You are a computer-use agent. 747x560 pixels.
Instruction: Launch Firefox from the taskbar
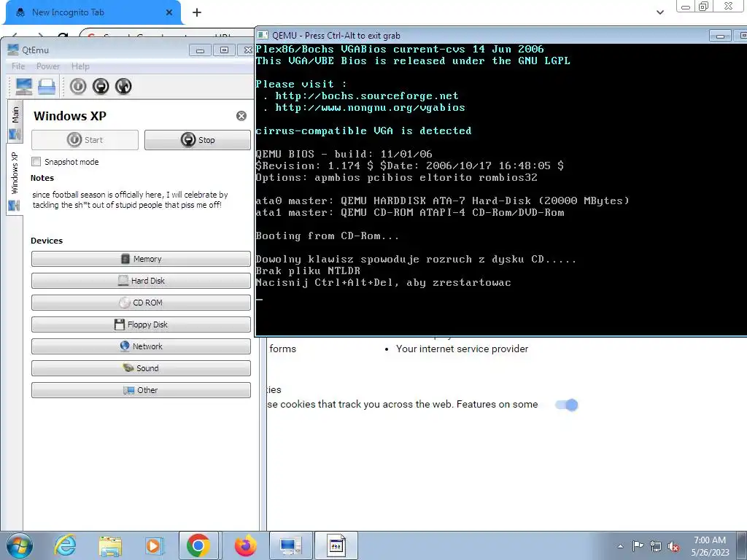coord(246,545)
